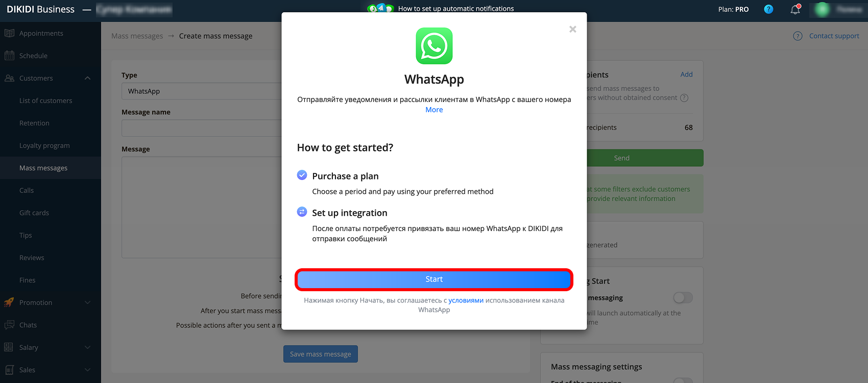
Task: Click the Contact support link
Action: [x=834, y=36]
